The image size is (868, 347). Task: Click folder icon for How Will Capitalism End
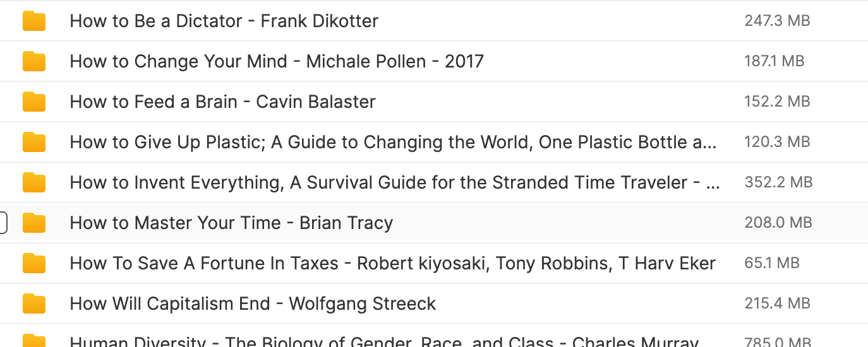[x=34, y=303]
